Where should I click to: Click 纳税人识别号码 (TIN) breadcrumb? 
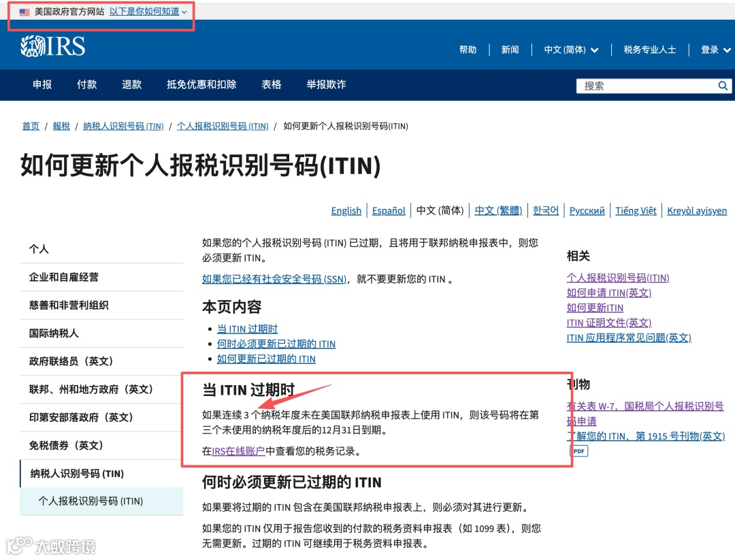[123, 126]
